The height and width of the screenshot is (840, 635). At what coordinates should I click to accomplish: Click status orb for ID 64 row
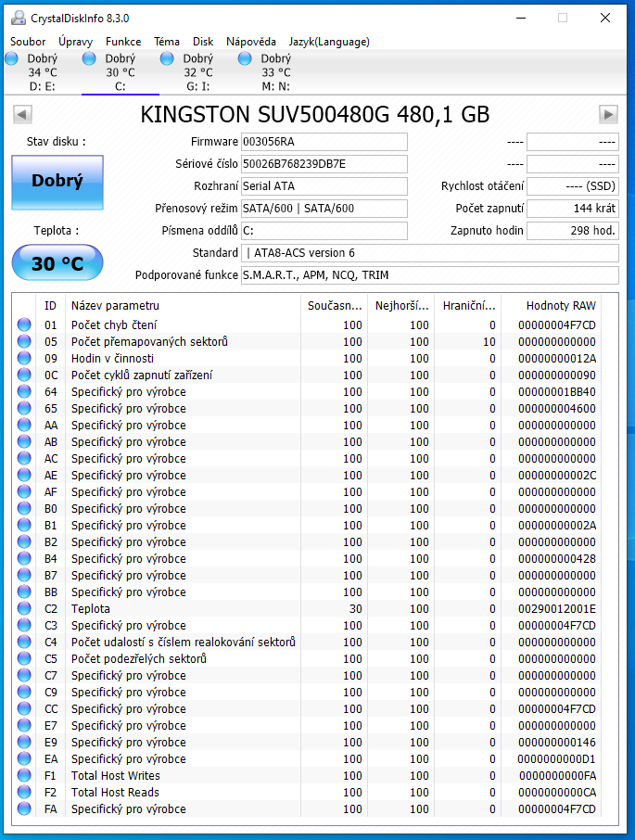pyautogui.click(x=24, y=391)
